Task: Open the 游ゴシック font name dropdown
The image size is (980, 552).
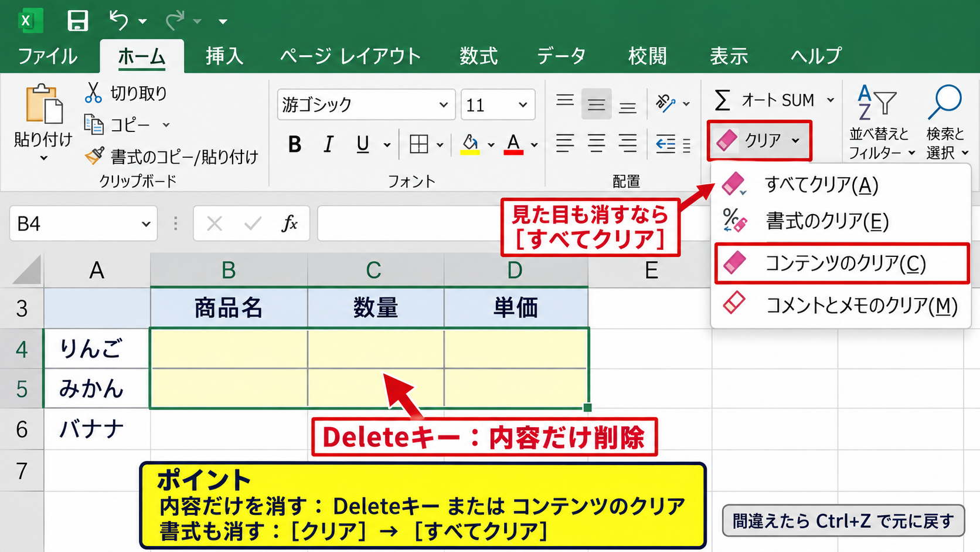Action: 444,105
